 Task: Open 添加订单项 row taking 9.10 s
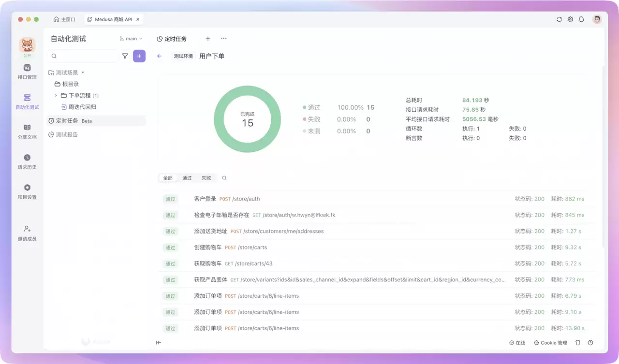(x=377, y=312)
